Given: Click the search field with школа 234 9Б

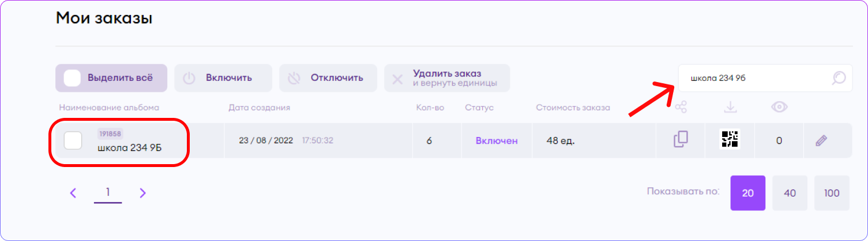Looking at the screenshot, I should coord(765,78).
